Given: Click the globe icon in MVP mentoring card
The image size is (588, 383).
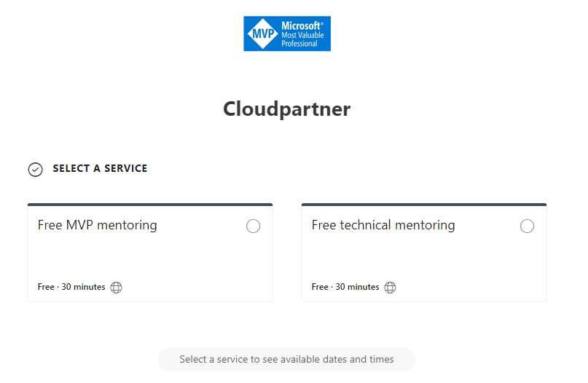Looking at the screenshot, I should 117,288.
